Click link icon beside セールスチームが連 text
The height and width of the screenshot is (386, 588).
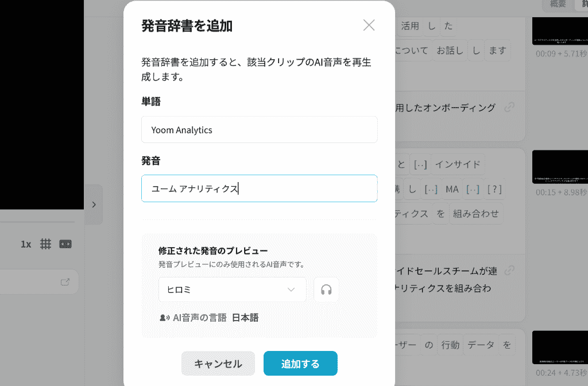509,270
